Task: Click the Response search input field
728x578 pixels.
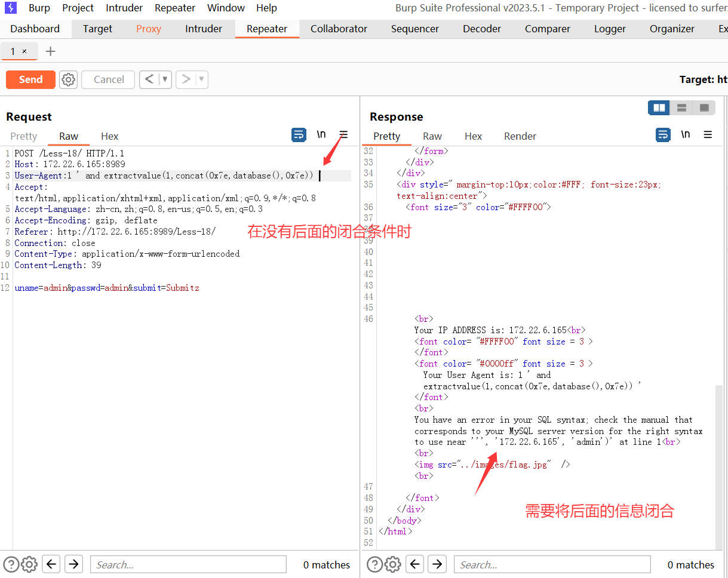Action: coord(552,564)
